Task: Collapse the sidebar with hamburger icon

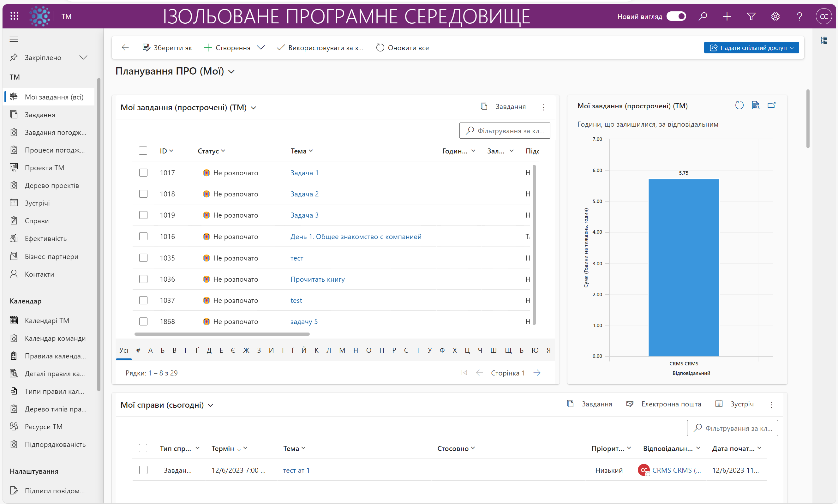Action: click(14, 39)
